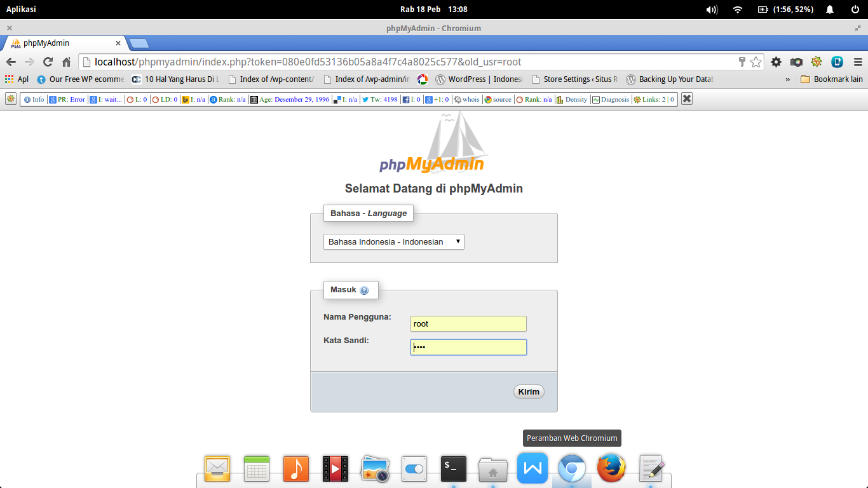Open Chromium hamburger menu
This screenshot has height=488, width=868.
(x=858, y=62)
